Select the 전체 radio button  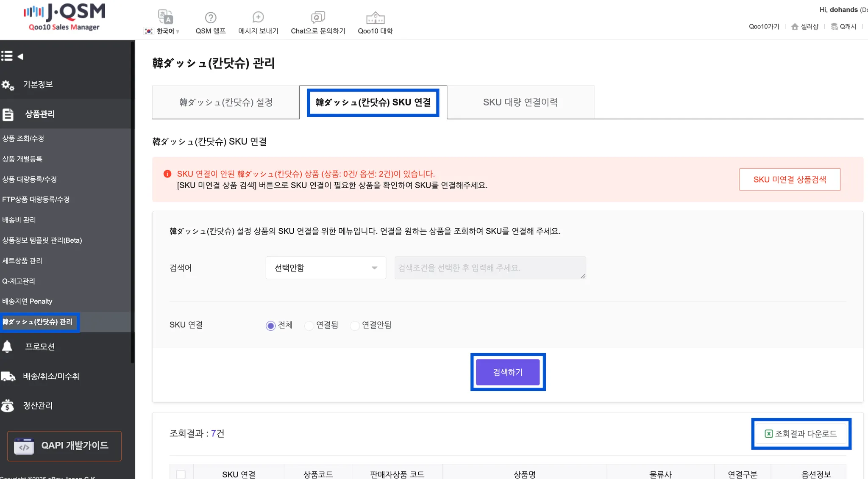270,326
